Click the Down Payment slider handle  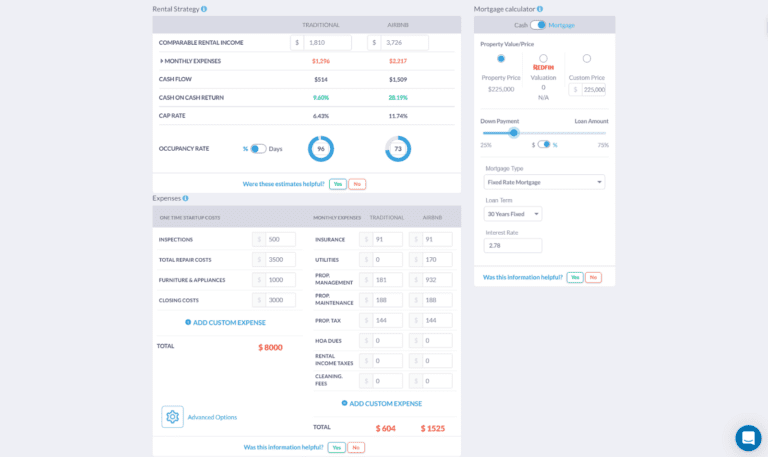point(514,132)
